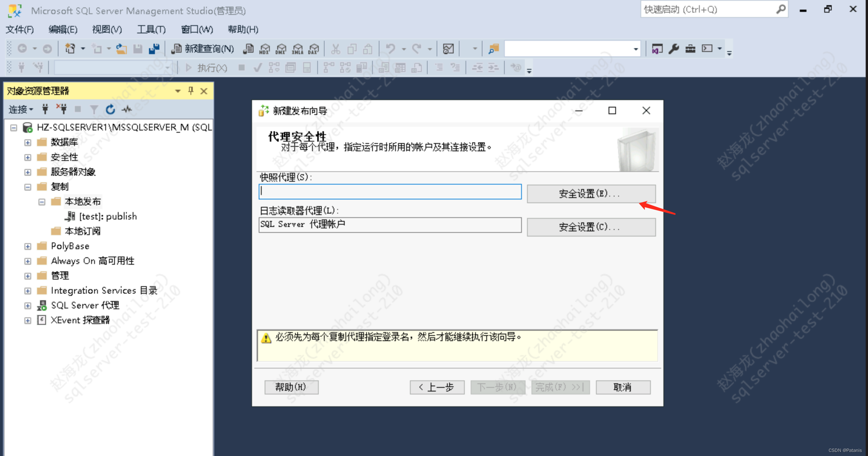The image size is (868, 456).
Task: Click the 上一步 back button
Action: (437, 387)
